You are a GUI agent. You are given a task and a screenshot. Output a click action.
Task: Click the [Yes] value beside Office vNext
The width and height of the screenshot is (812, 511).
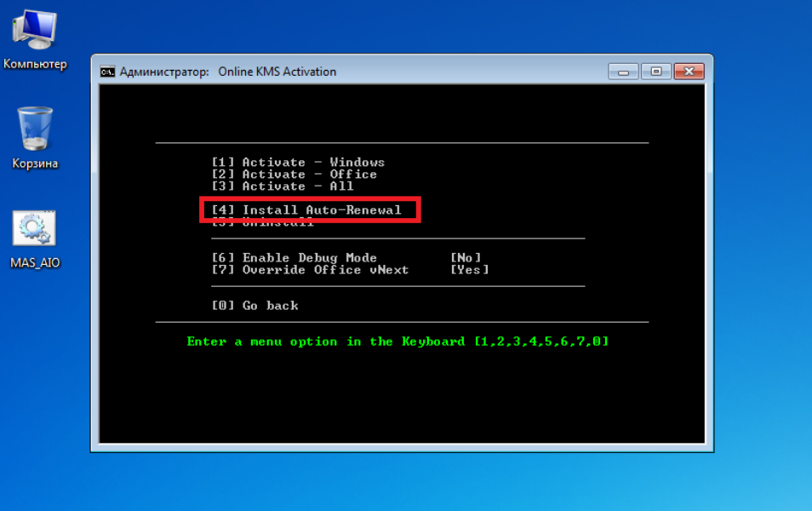coord(469,270)
